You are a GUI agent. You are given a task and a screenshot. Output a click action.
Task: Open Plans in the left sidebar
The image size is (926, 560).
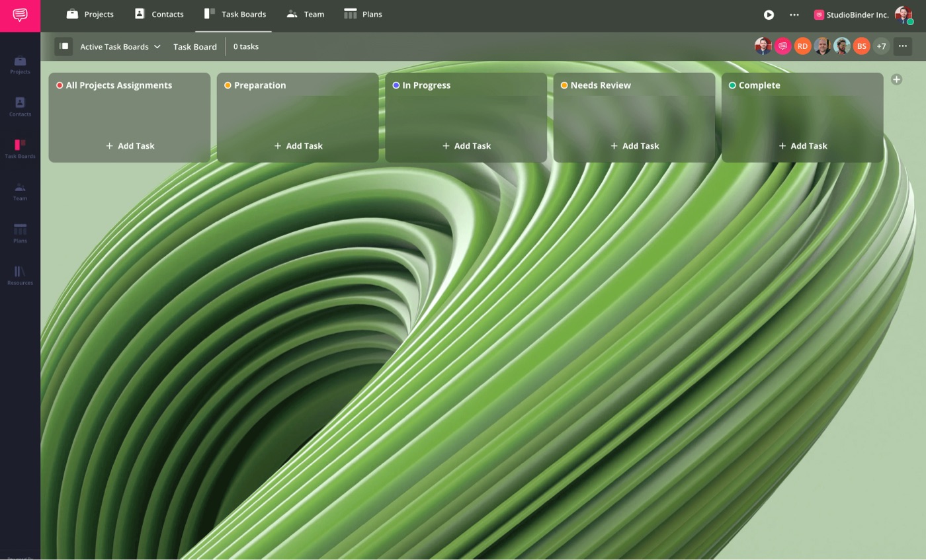20,233
